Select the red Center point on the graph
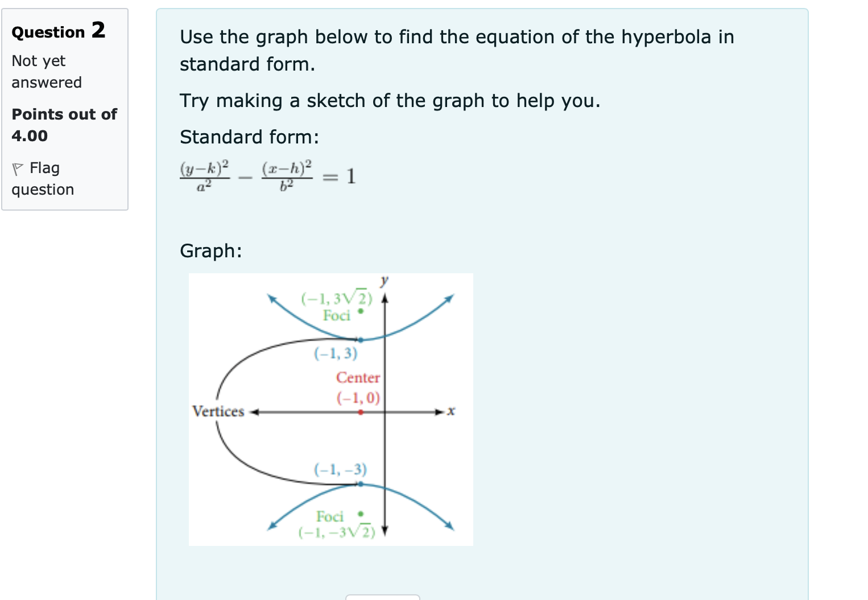Viewport: 868px width, 600px height. point(361,411)
